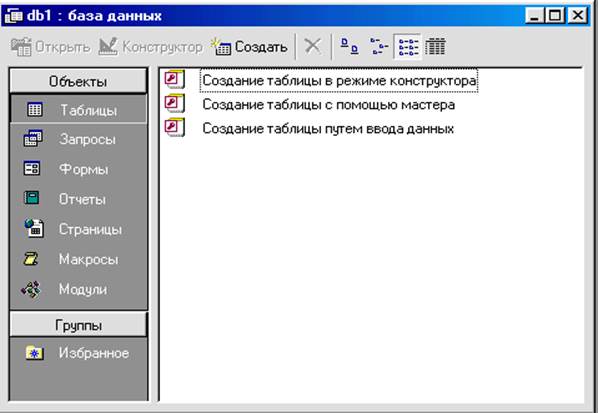598x413 pixels.
Task: Click the db1 database title bar icon
Action: tap(14, 16)
